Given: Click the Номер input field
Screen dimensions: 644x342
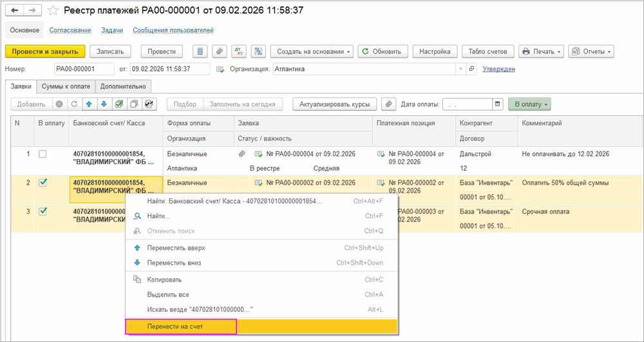Looking at the screenshot, I should 82,69.
